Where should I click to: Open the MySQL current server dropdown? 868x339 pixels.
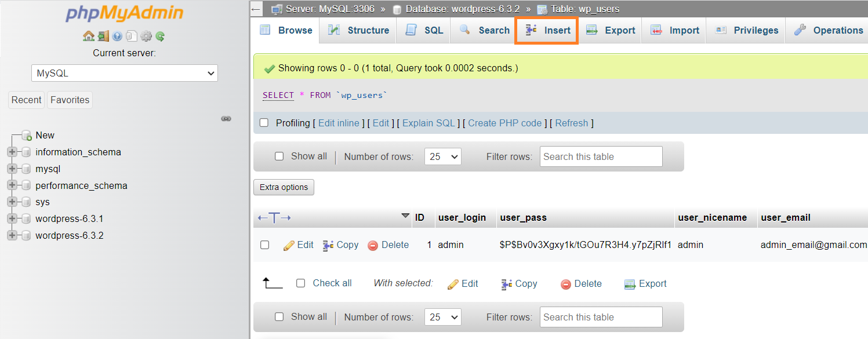(124, 74)
